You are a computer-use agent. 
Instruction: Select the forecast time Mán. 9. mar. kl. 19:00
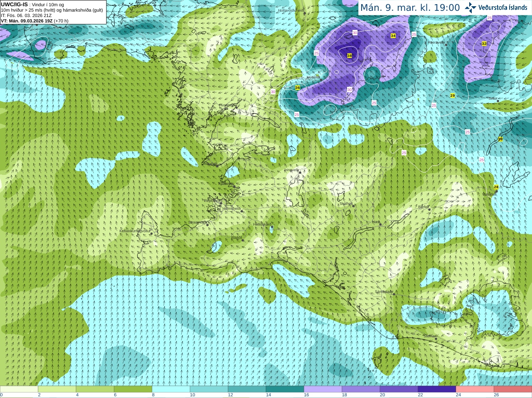[410, 7]
